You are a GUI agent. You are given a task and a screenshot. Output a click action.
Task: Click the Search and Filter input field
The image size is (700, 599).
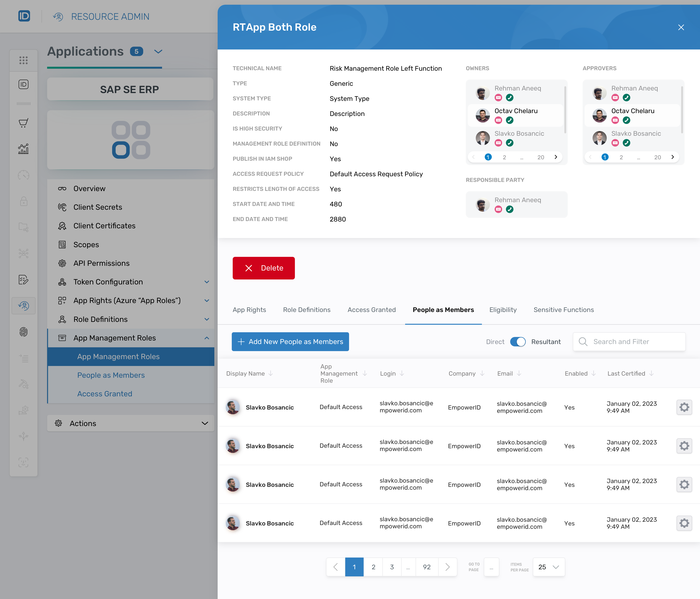(635, 341)
